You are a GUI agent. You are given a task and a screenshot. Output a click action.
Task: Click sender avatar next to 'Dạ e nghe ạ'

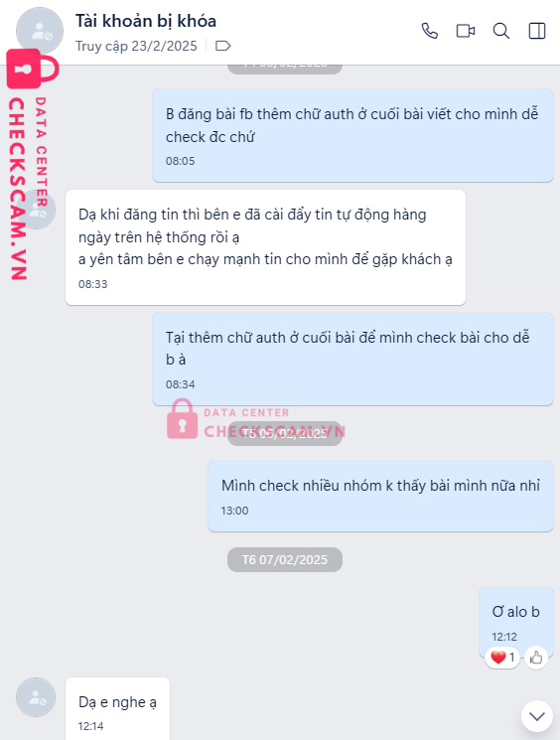pyautogui.click(x=36, y=697)
